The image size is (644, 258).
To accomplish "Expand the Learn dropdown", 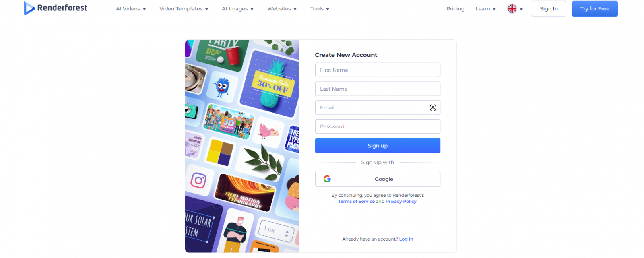I will tap(485, 9).
